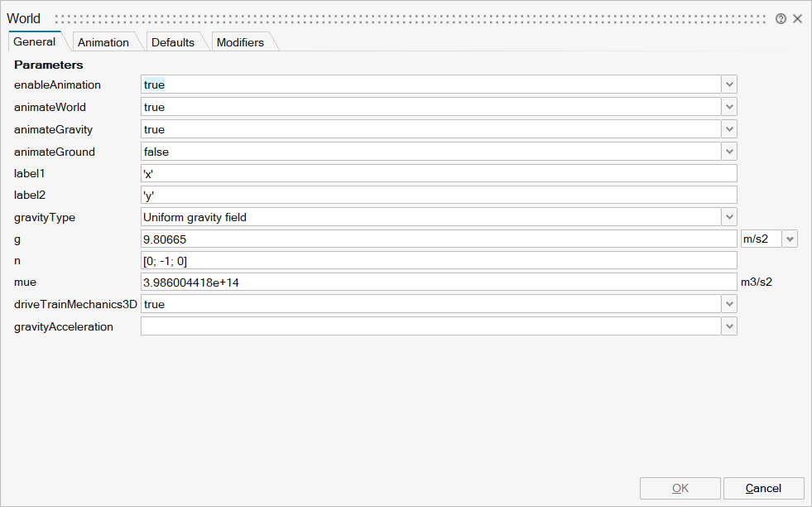This screenshot has height=507, width=812.
Task: Click the label2 text field
Action: click(x=439, y=195)
